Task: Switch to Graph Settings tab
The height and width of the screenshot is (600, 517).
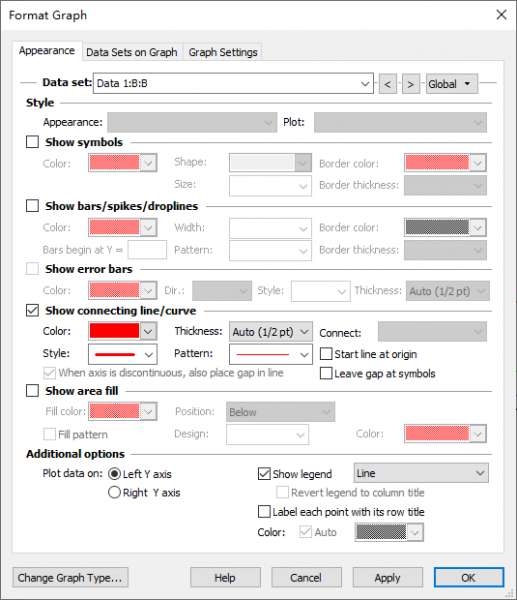Action: [x=223, y=52]
